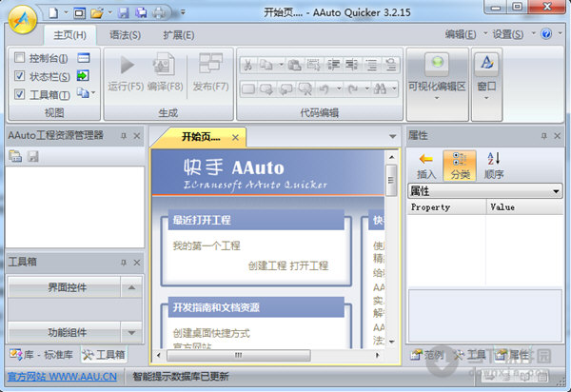Select the 顺序 alphabetical sort button
The width and height of the screenshot is (571, 392).
click(494, 166)
